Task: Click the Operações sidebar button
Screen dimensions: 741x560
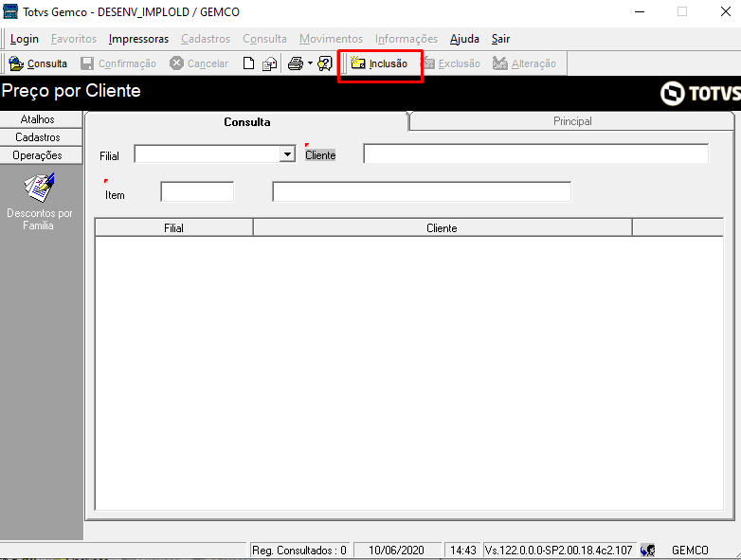Action: coord(41,155)
